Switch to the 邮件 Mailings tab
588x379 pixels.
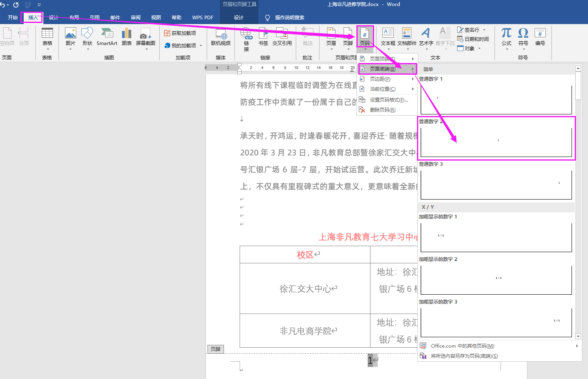(115, 17)
